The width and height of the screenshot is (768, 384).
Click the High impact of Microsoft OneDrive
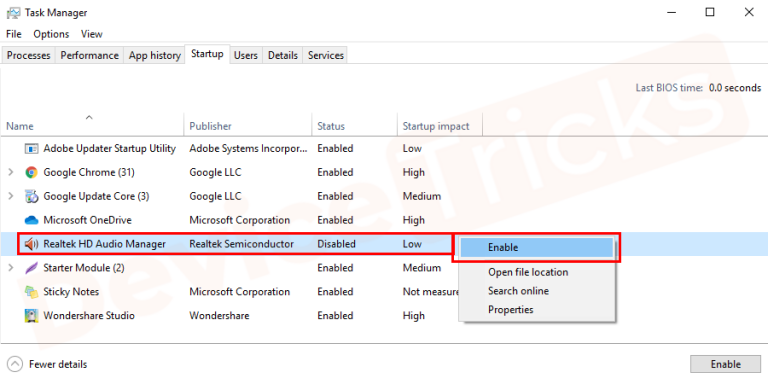[414, 220]
